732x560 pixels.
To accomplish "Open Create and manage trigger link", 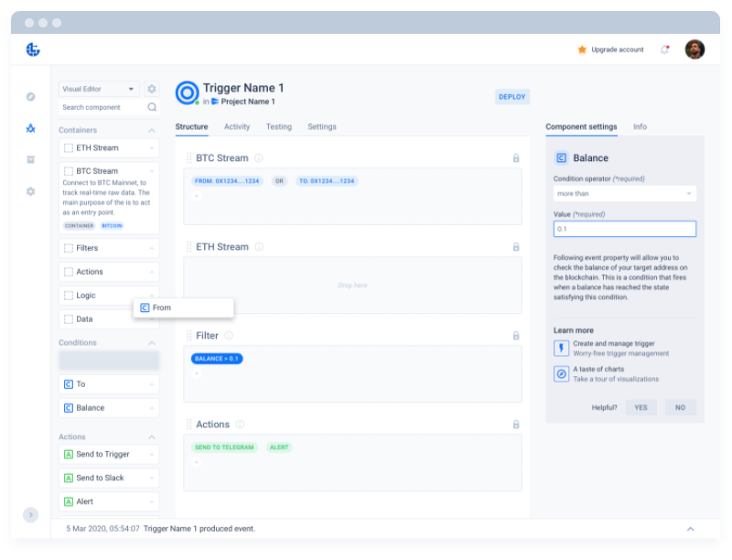I will tap(614, 343).
